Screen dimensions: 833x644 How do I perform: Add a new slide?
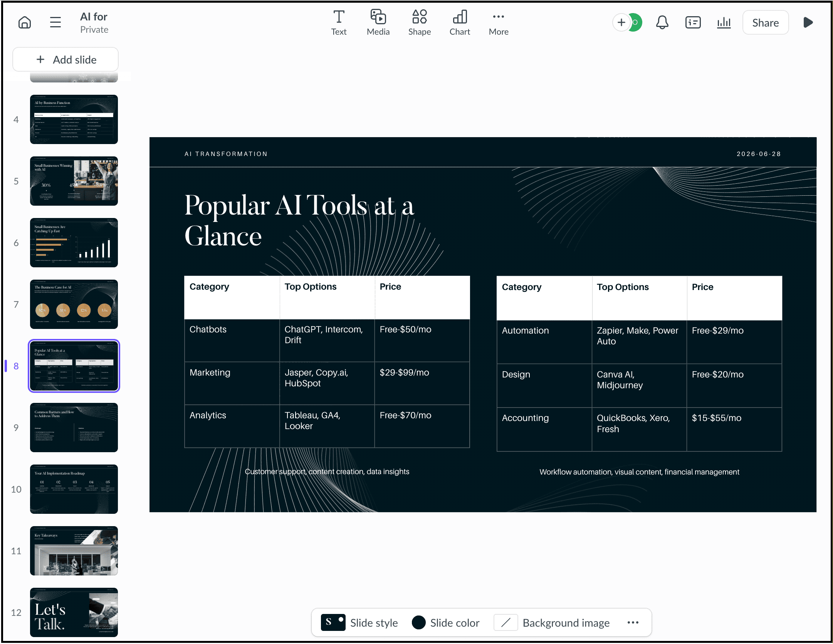click(65, 60)
